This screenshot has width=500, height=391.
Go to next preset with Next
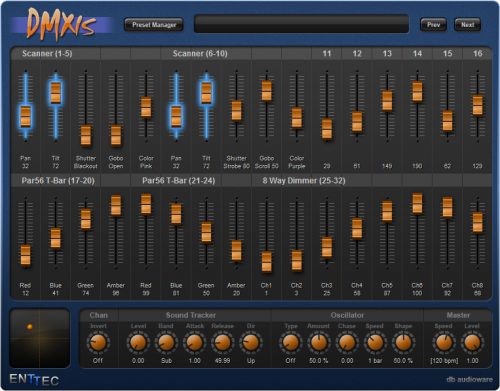pos(467,25)
